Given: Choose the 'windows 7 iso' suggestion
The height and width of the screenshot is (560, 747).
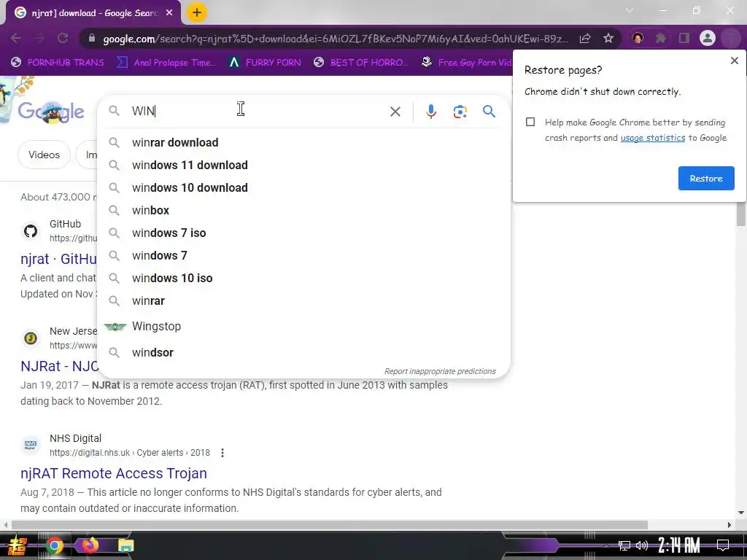Looking at the screenshot, I should click(303, 233).
